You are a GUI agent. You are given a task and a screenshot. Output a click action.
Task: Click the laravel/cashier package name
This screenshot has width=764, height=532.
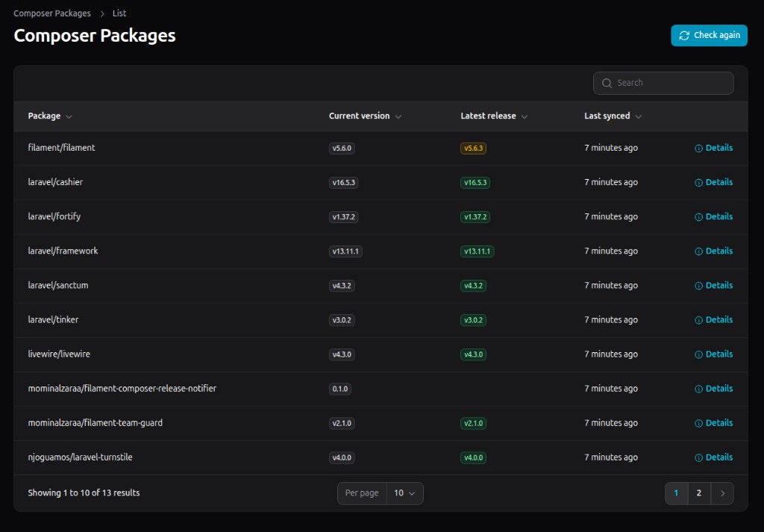[x=55, y=182]
